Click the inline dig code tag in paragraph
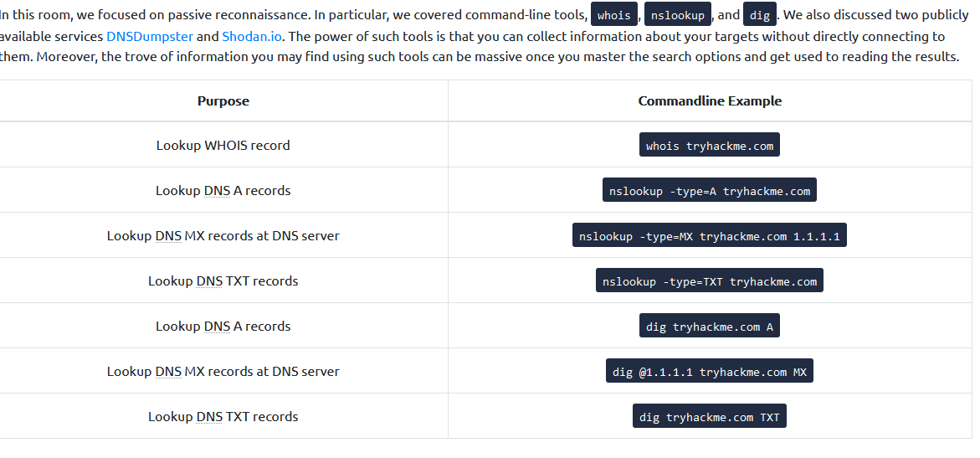 759,15
